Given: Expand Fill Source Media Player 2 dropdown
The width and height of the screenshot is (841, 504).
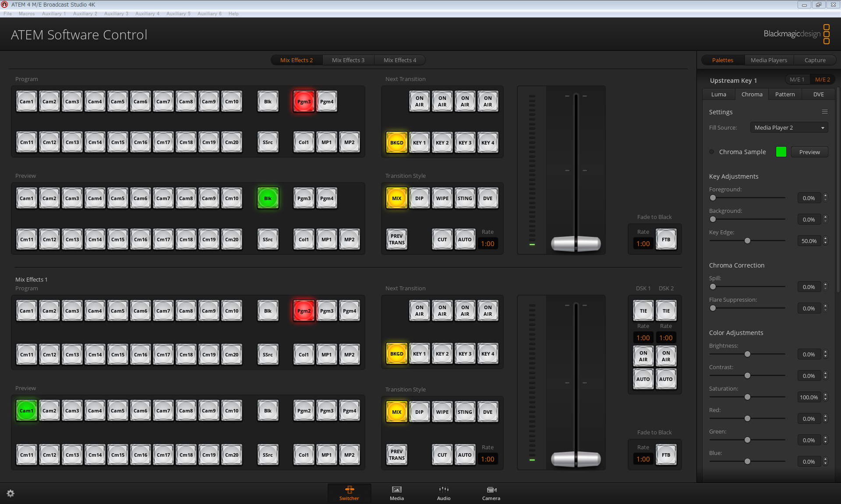Looking at the screenshot, I should [789, 127].
